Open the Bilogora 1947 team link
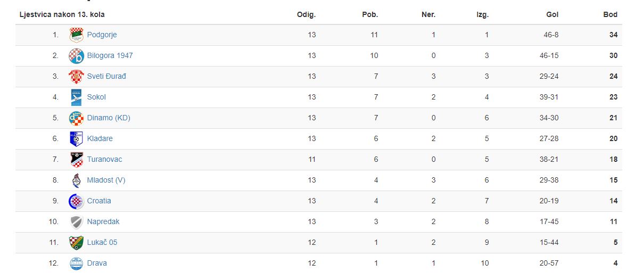 (110, 55)
